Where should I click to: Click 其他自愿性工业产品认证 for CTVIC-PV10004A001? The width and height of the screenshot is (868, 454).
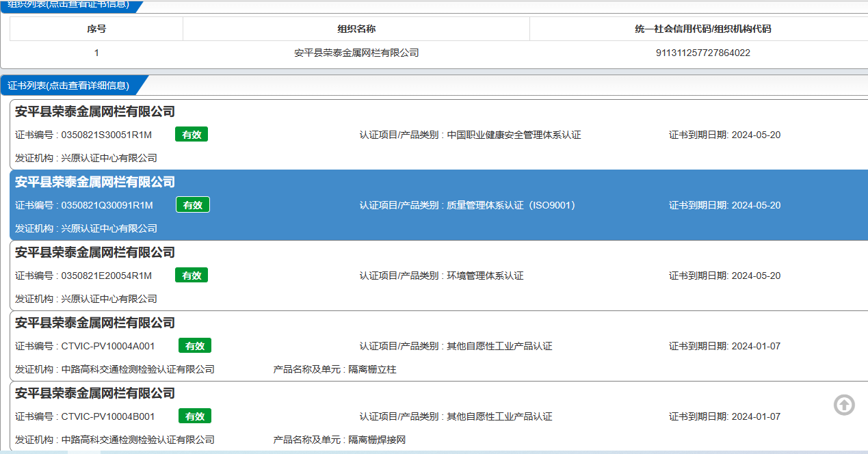coord(500,346)
